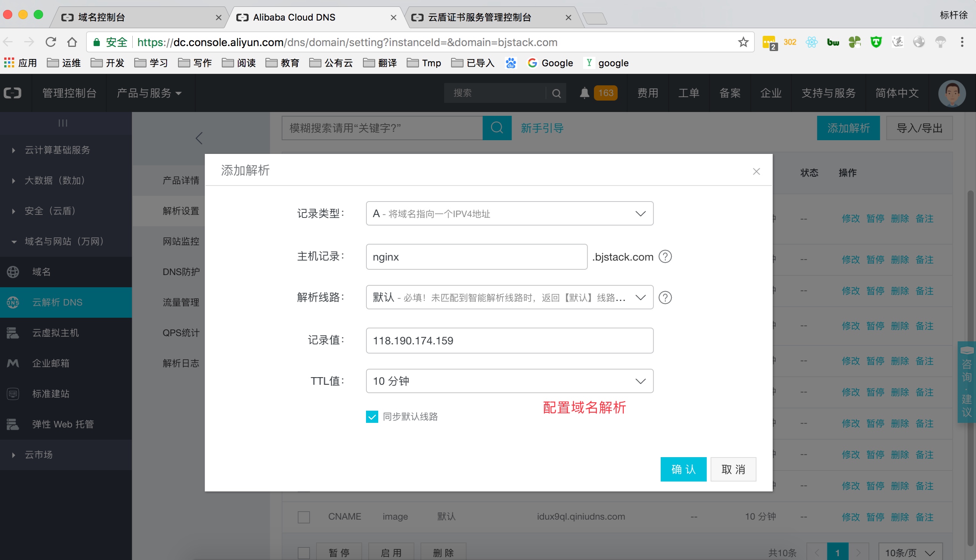
Task: Check the image CNAME record row checkbox
Action: (x=303, y=517)
